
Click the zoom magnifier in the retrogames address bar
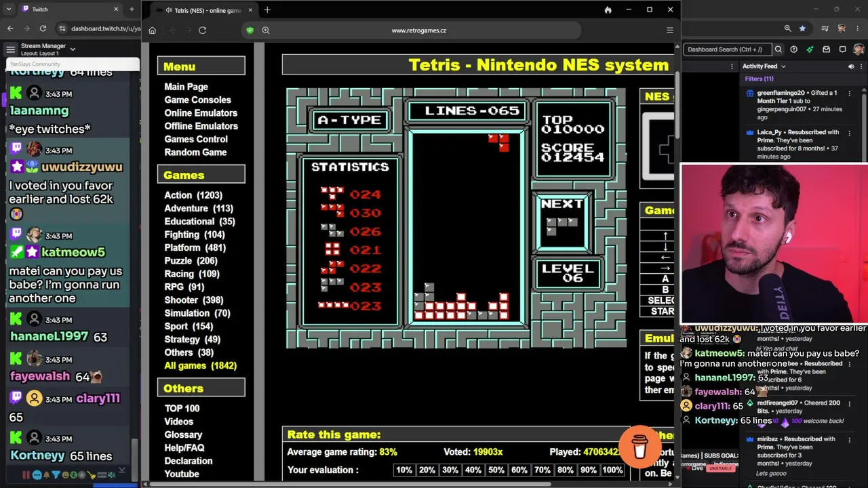[x=266, y=30]
